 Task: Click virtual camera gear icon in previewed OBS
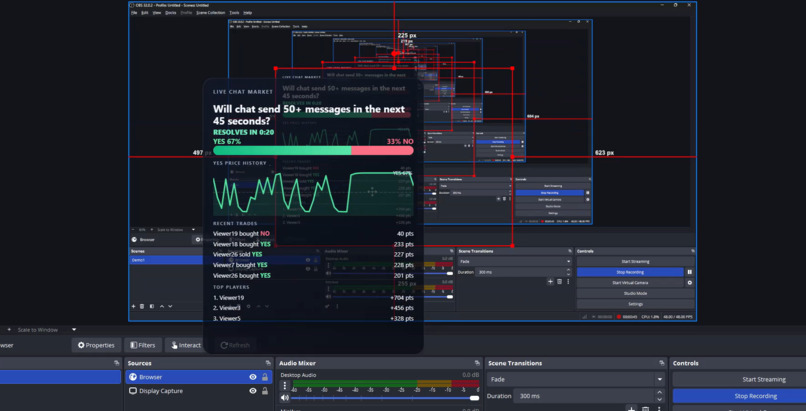pyautogui.click(x=690, y=283)
